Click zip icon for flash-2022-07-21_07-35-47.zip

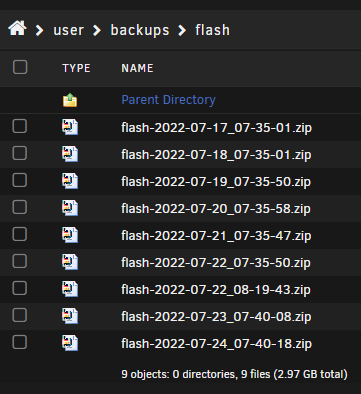(x=70, y=235)
